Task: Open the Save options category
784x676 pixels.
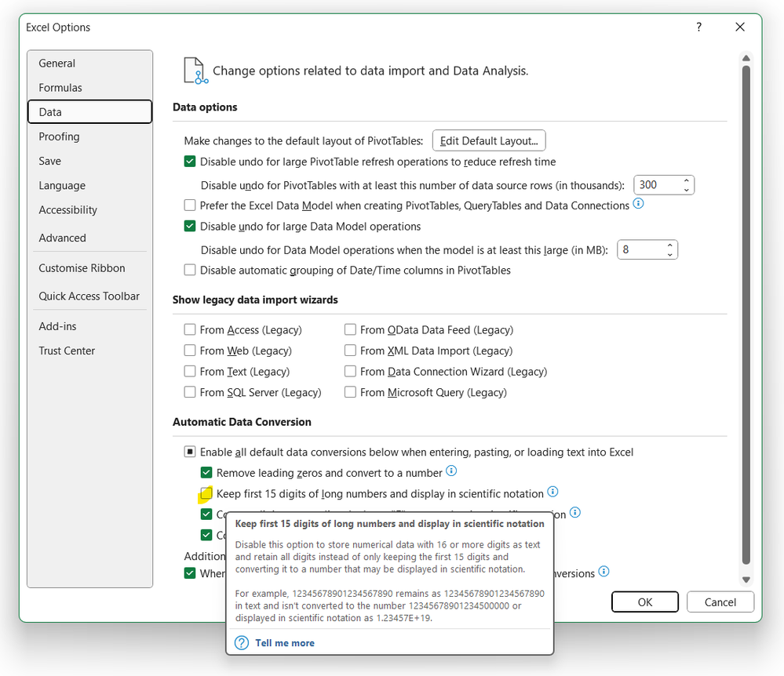Action: [90, 162]
